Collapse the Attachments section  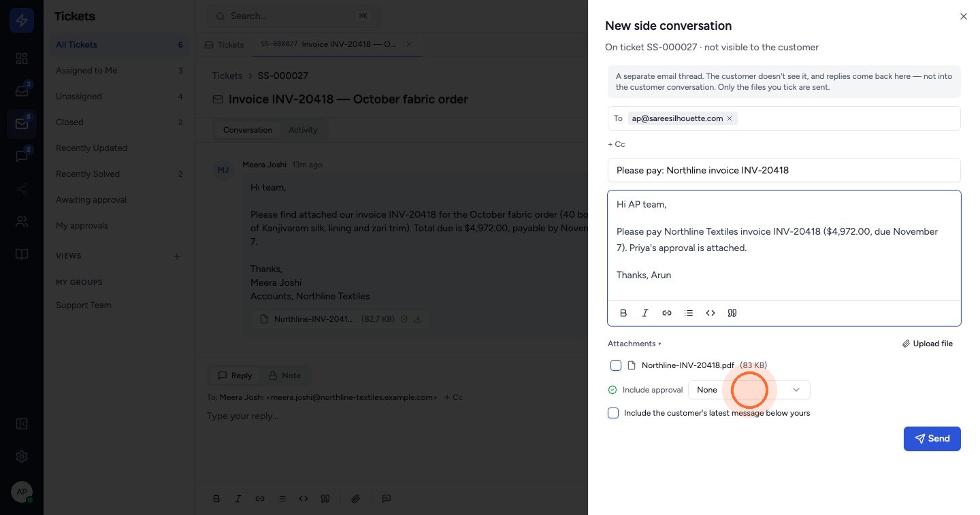click(x=634, y=344)
